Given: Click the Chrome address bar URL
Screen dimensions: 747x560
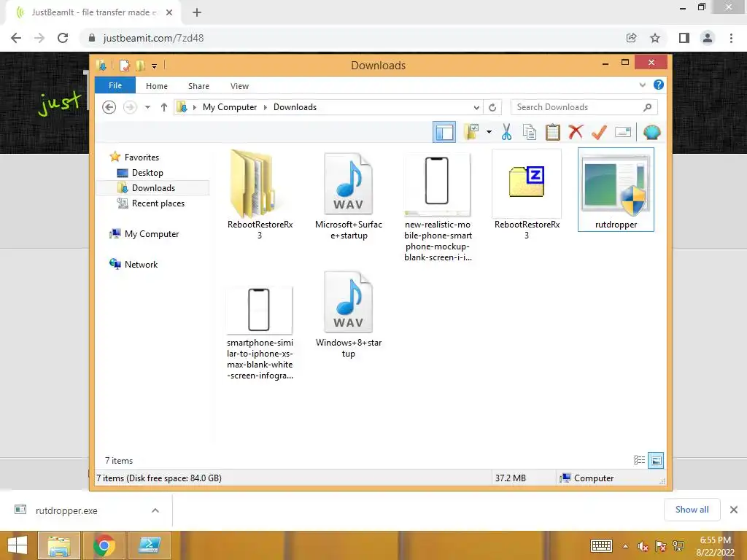Looking at the screenshot, I should pos(153,38).
